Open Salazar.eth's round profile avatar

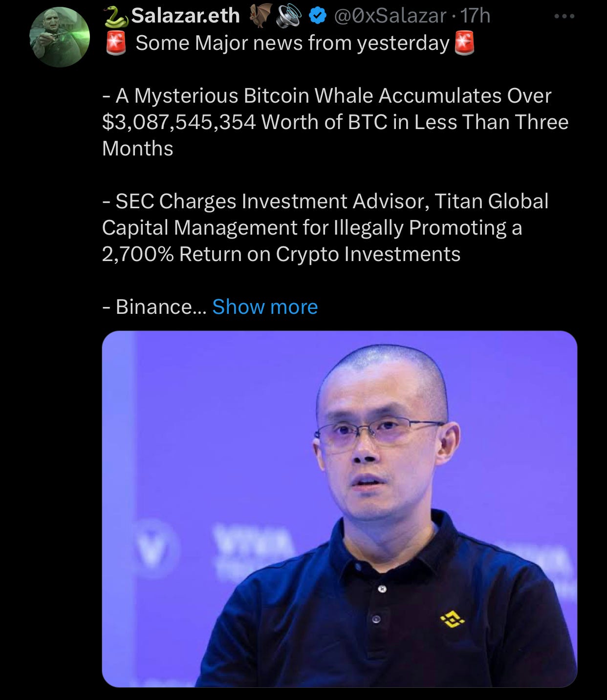(59, 37)
